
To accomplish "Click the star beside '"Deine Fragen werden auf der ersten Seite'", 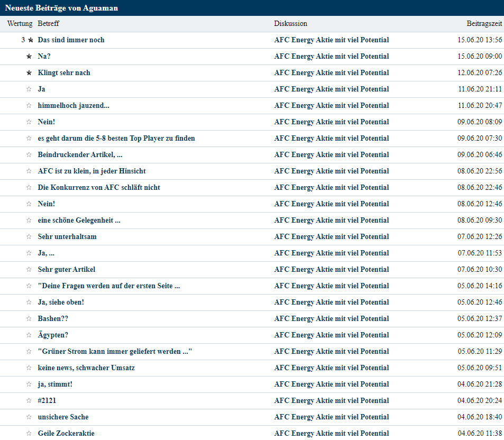I will point(29,286).
